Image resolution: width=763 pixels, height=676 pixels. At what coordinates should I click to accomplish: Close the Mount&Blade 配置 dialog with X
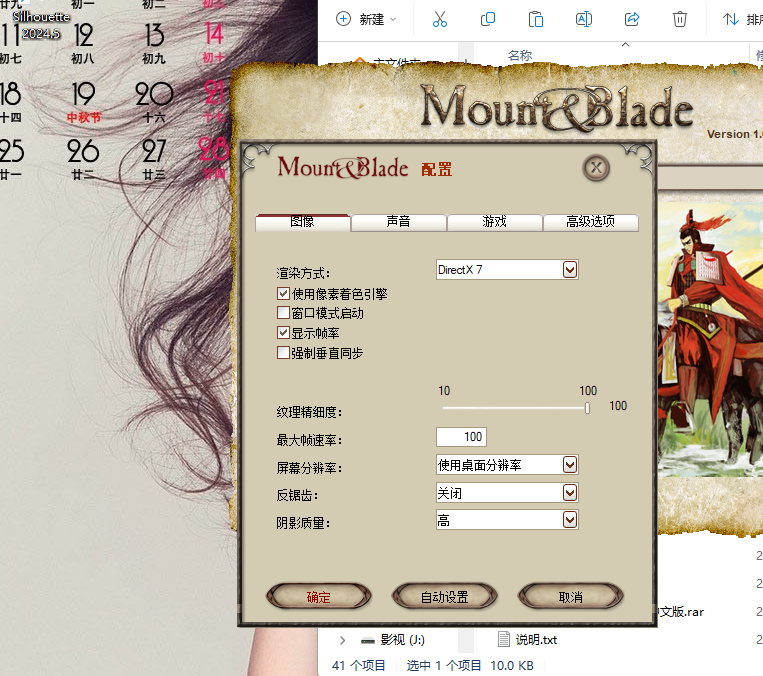coord(596,167)
